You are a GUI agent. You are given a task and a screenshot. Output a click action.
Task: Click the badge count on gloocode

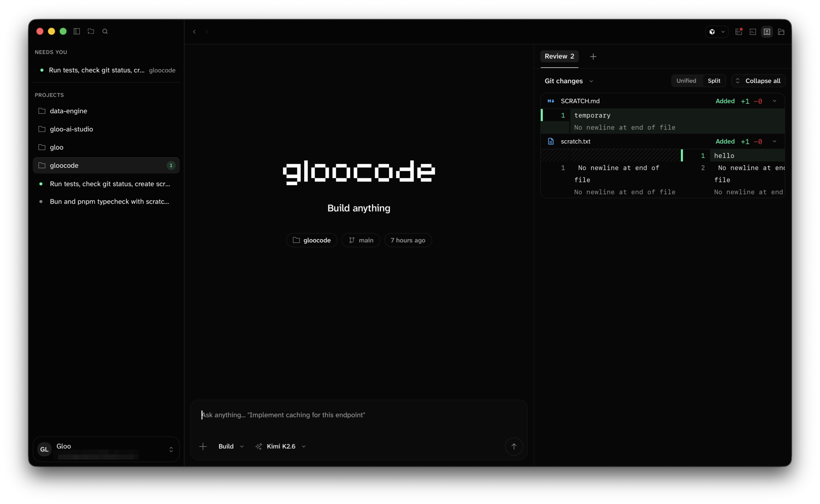171,166
